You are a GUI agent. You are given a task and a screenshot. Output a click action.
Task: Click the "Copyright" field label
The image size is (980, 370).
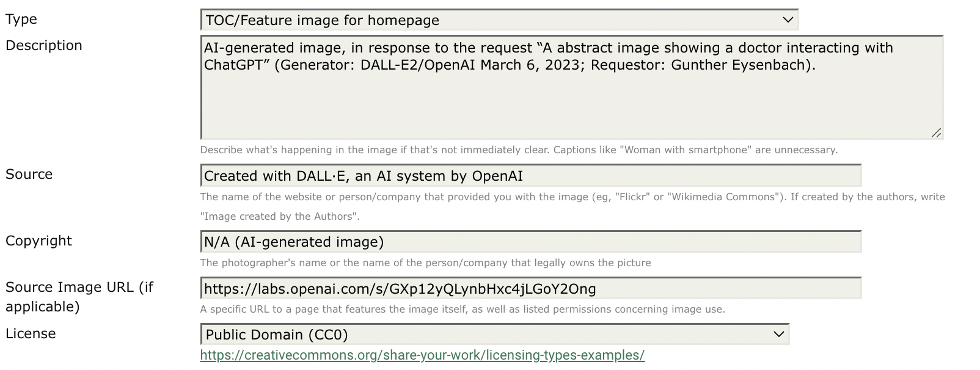tap(38, 241)
